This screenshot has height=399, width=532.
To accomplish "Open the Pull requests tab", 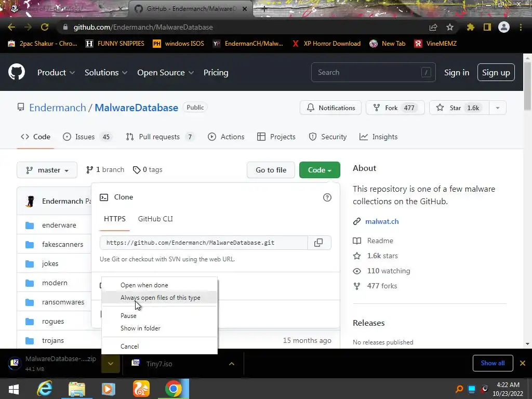I will [x=160, y=137].
